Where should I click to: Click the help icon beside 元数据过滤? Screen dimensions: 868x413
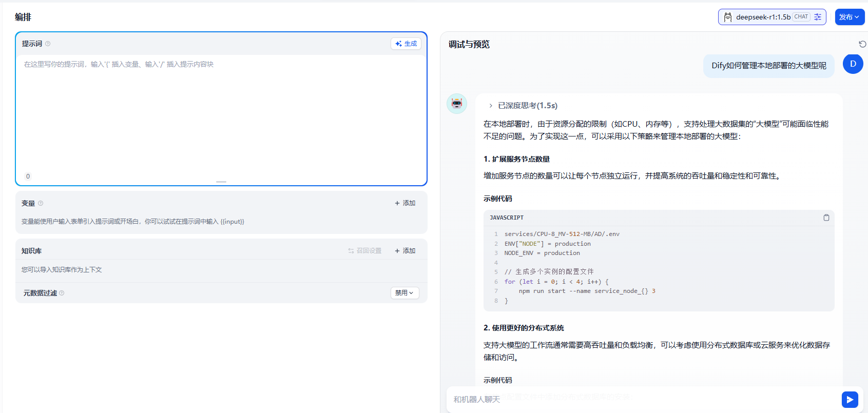[x=62, y=293]
